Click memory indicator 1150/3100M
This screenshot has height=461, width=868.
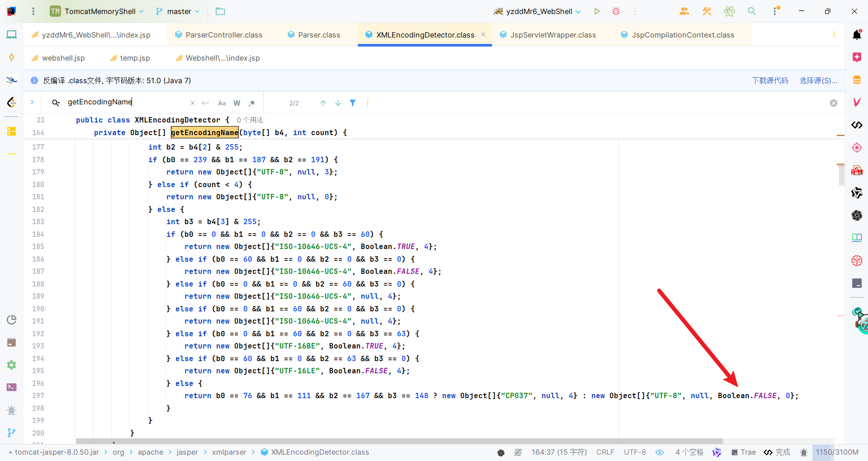837,452
